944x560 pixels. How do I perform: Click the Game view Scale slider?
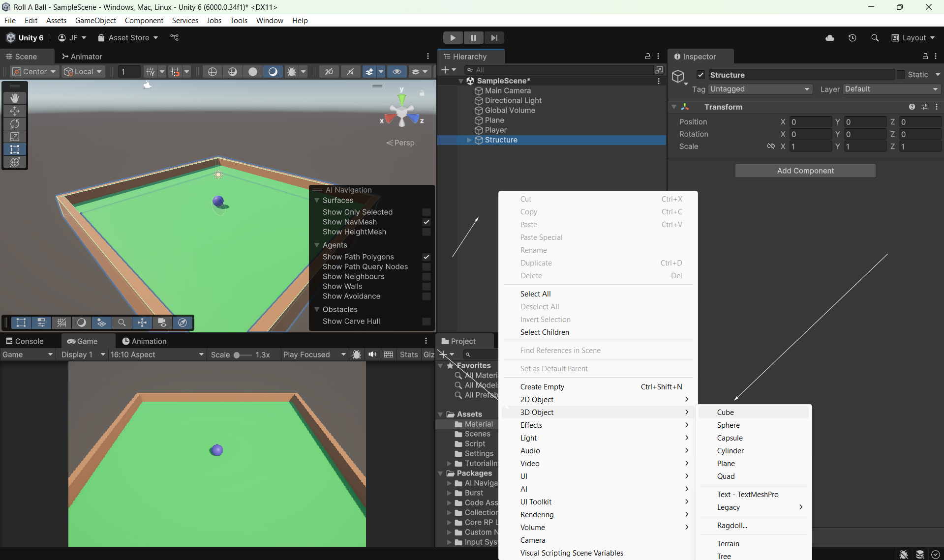tap(237, 355)
